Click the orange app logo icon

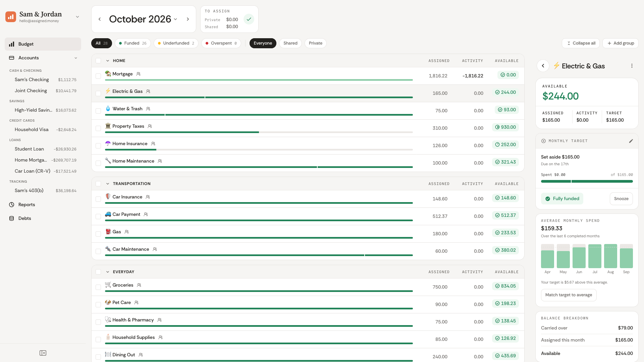pyautogui.click(x=11, y=17)
